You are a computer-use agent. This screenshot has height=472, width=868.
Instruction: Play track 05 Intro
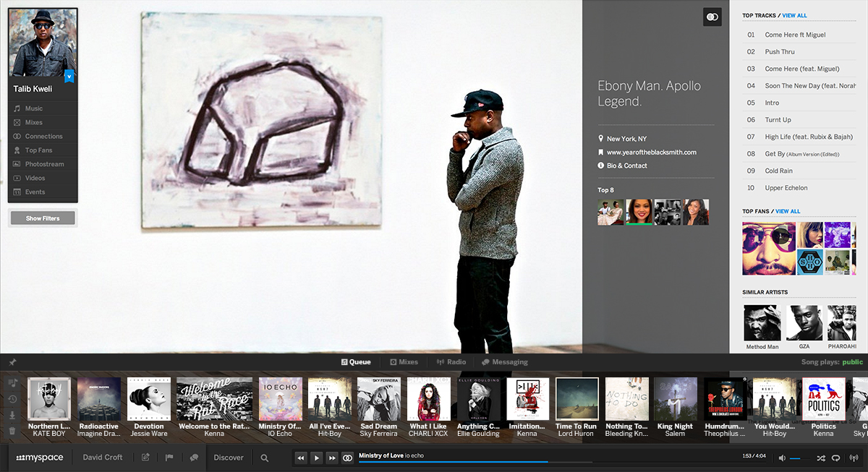pos(799,103)
